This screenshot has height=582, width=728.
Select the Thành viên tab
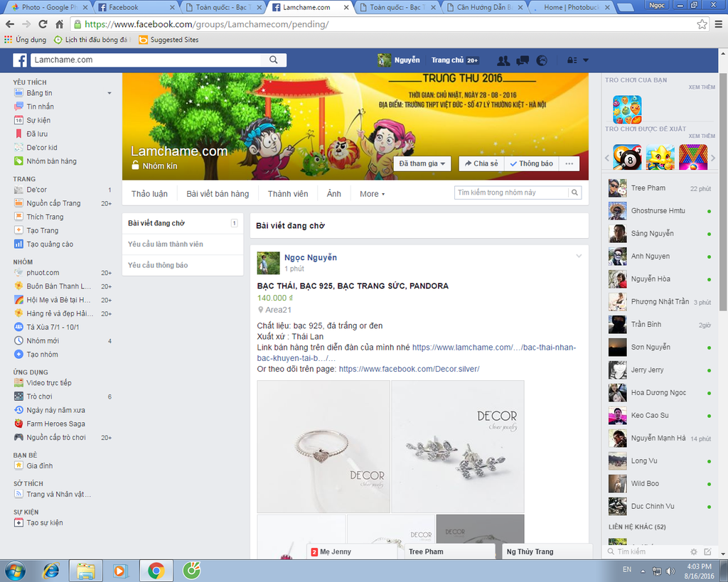pyautogui.click(x=288, y=194)
